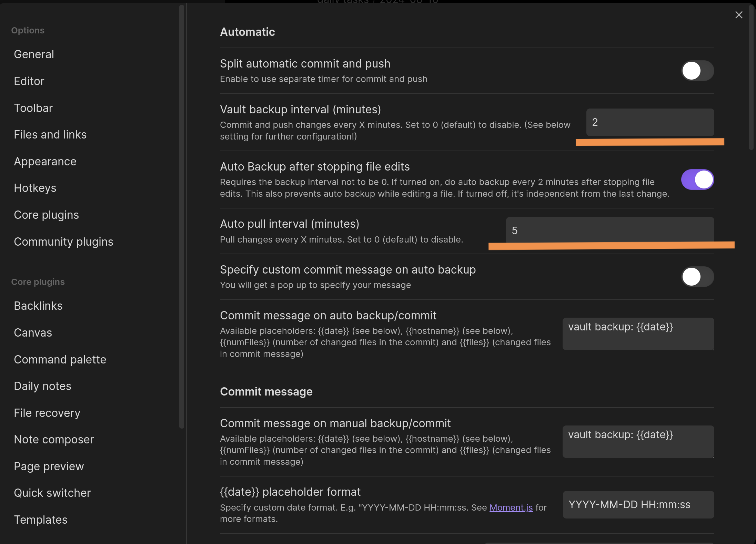Open Templates plugin options
This screenshot has height=544, width=756.
coord(40,520)
